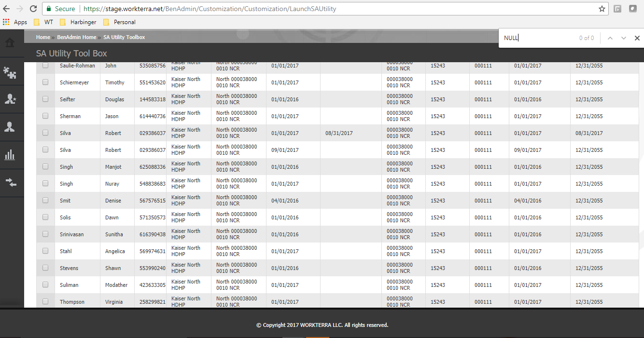
Task: Click the first name Modather
Action: 116,285
